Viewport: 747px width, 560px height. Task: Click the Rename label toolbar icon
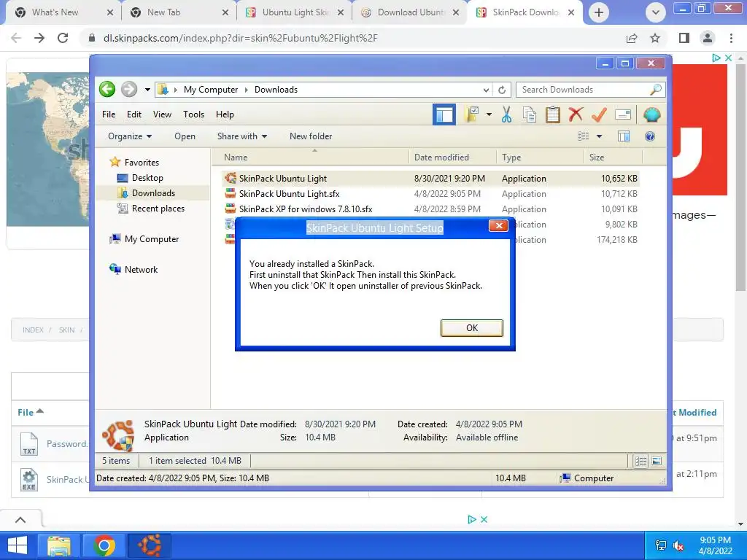click(623, 114)
